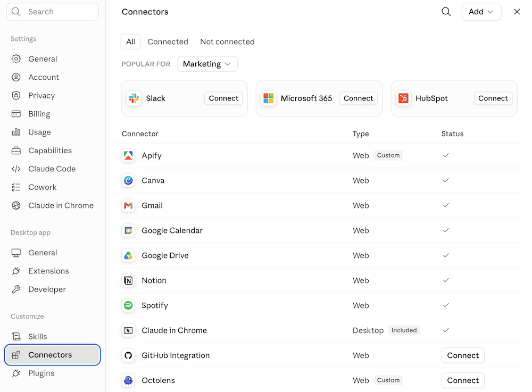Connect the HubSpot card
This screenshot has width=532, height=392.
click(493, 98)
